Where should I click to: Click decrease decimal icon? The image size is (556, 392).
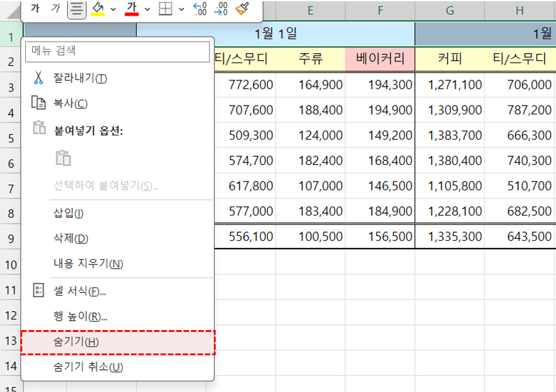221,9
